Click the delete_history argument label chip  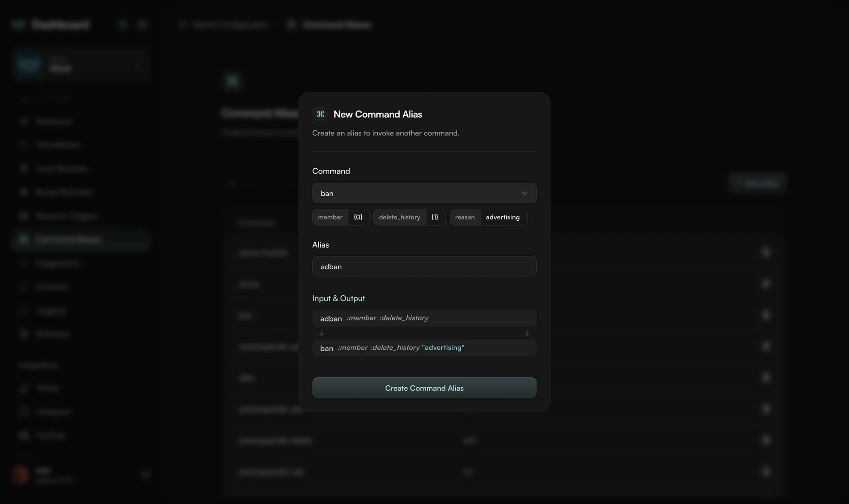[400, 217]
